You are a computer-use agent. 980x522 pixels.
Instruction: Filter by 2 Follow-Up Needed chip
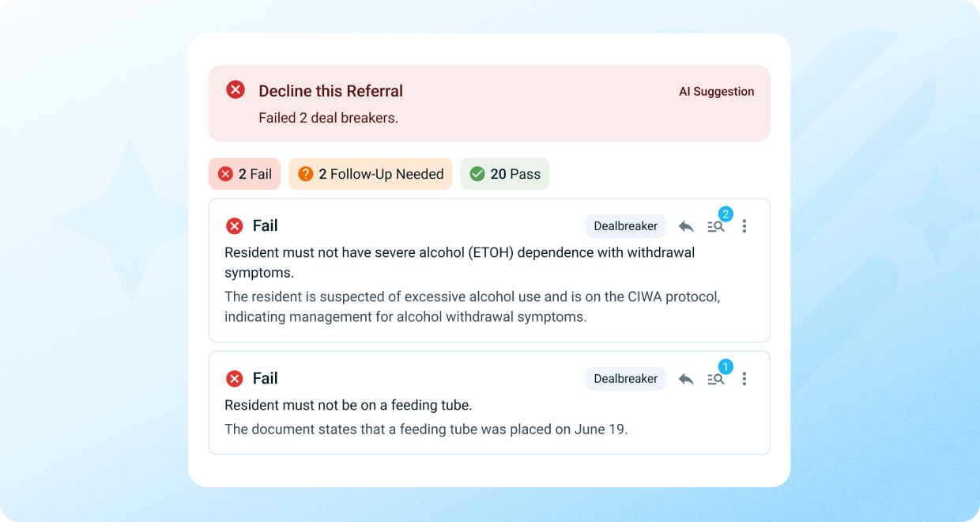(371, 174)
